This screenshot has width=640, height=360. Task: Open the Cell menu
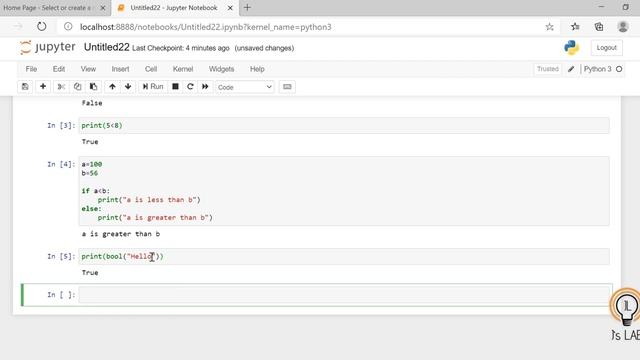[x=151, y=69]
